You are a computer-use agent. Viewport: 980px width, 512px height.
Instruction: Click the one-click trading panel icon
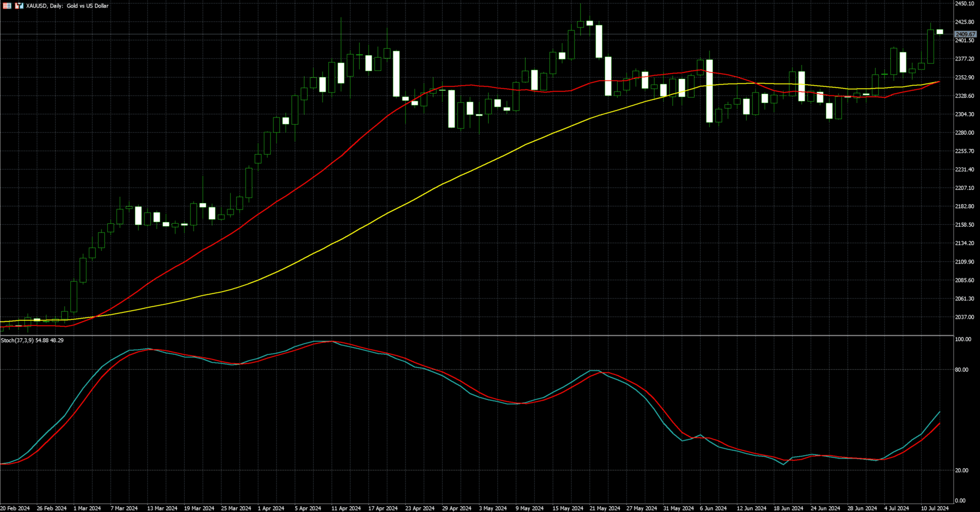click(19, 6)
